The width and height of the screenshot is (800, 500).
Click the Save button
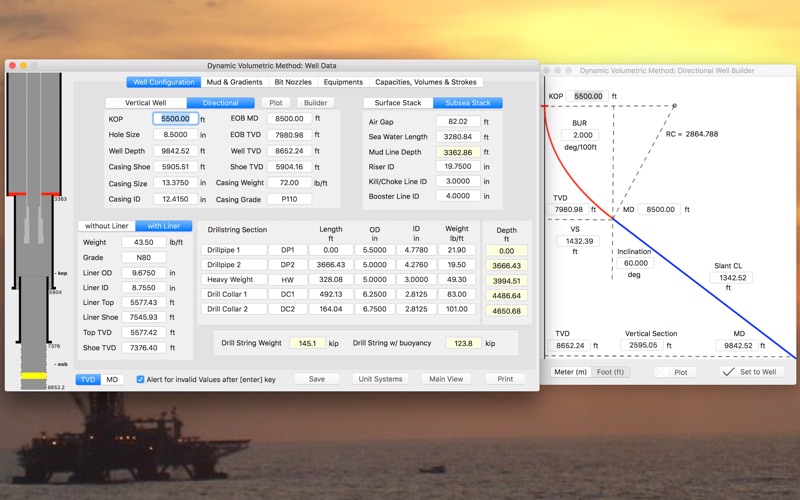click(x=317, y=379)
